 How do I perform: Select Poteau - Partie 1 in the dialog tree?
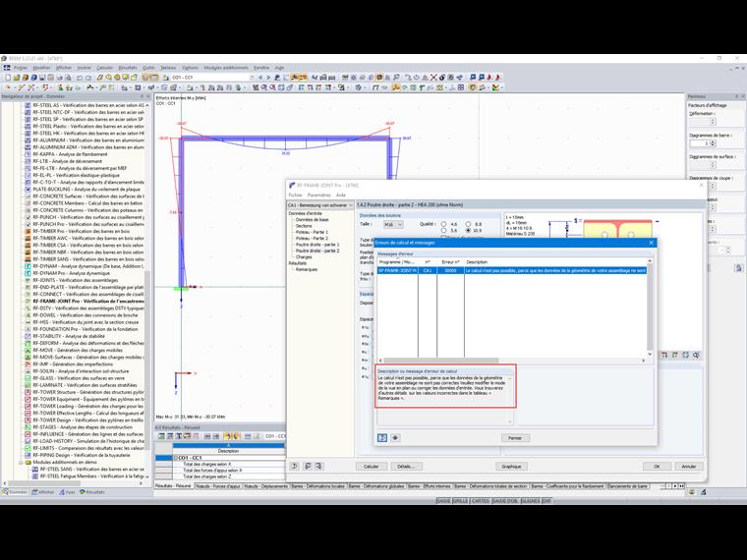(x=312, y=232)
